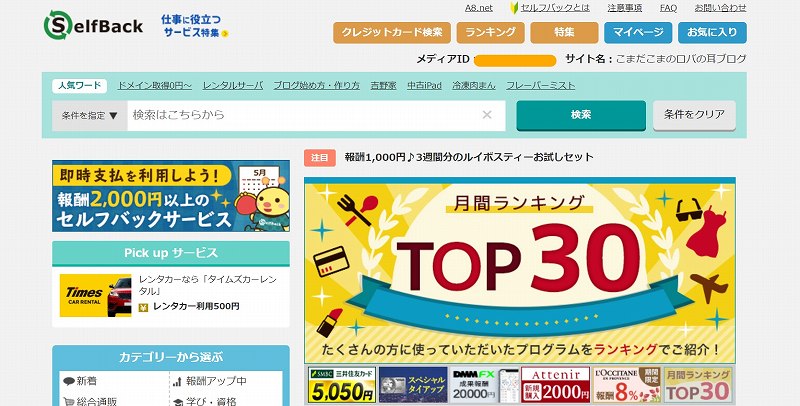Open the 月間ランキング TOP30 large banner
This screenshot has height=406, width=800.
tap(520, 270)
